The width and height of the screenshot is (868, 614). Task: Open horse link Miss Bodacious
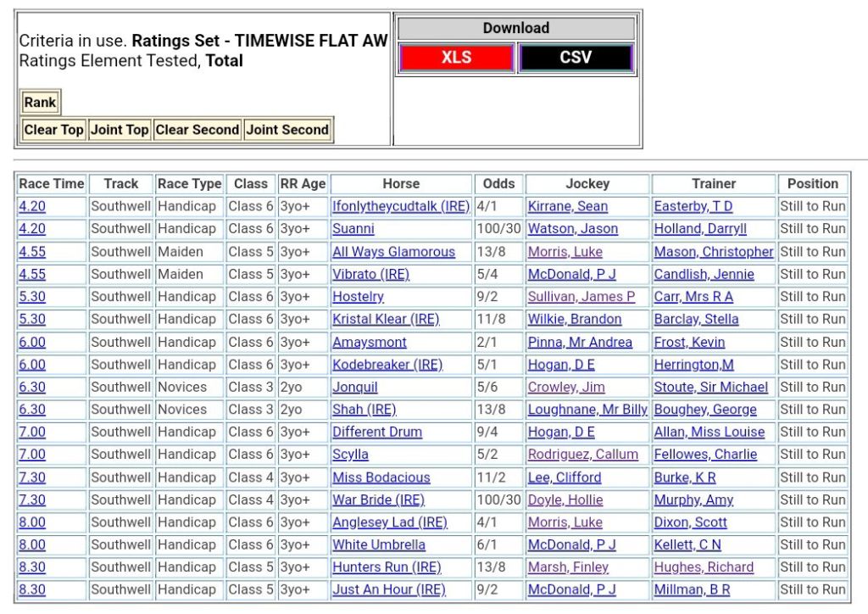click(x=381, y=477)
